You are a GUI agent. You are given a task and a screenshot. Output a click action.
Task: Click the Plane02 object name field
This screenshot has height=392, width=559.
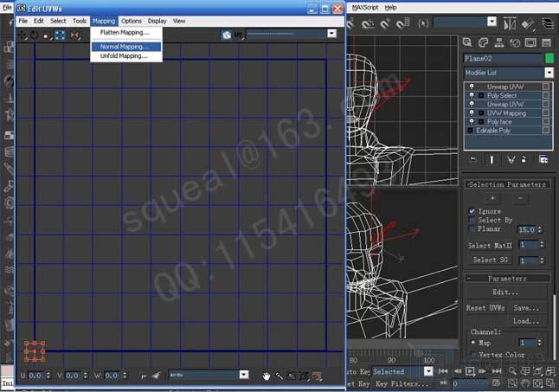pos(502,58)
